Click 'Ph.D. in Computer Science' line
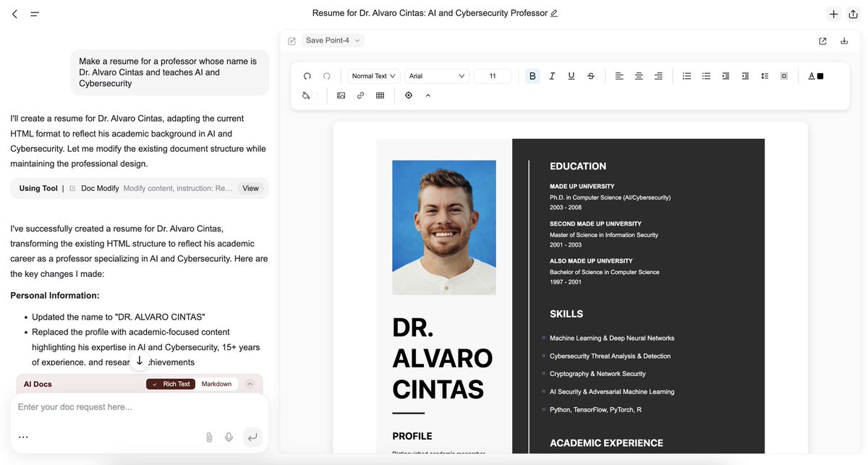 point(610,197)
